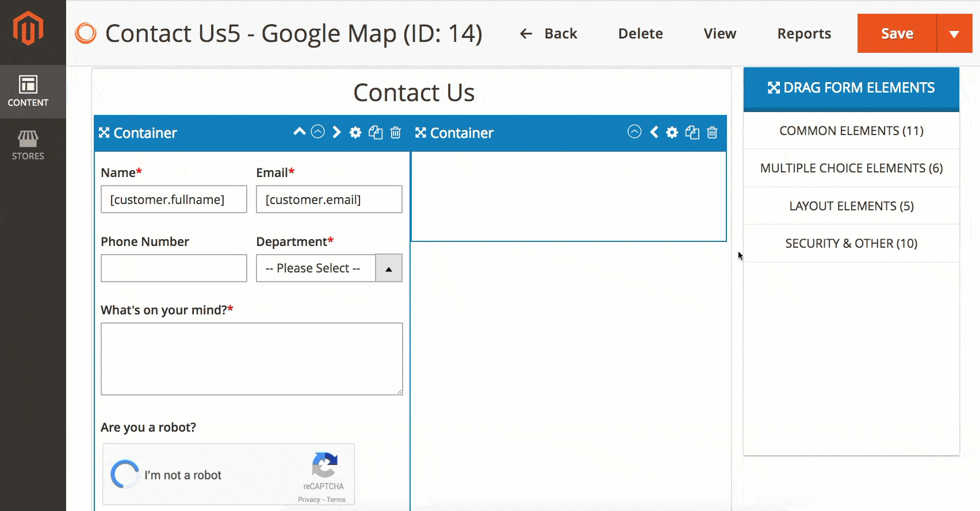Expand Multiple Choice Elements (6) section
This screenshot has height=511, width=980.
[x=851, y=168]
